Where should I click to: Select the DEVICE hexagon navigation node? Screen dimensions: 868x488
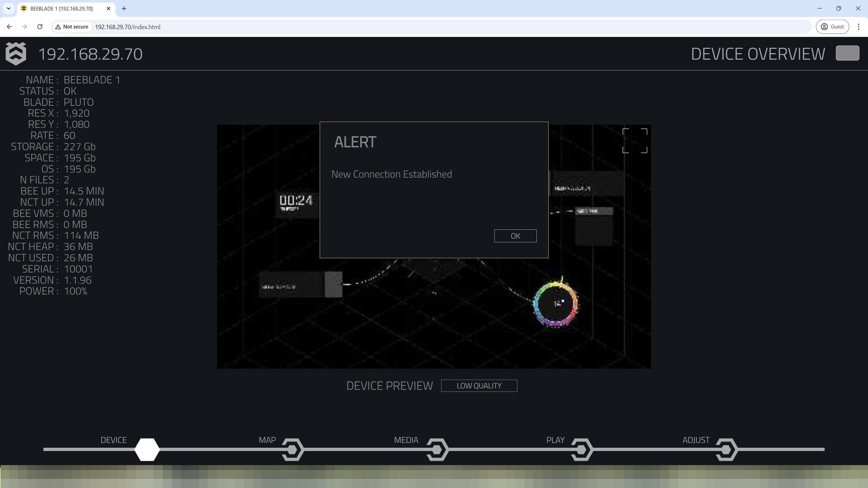click(x=147, y=449)
